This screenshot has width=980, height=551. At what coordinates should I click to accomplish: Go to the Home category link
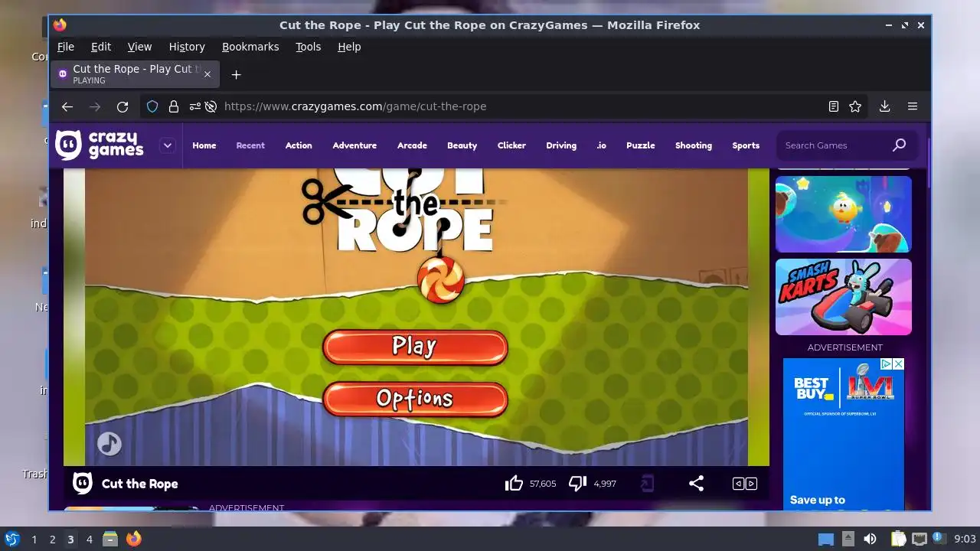coord(204,145)
